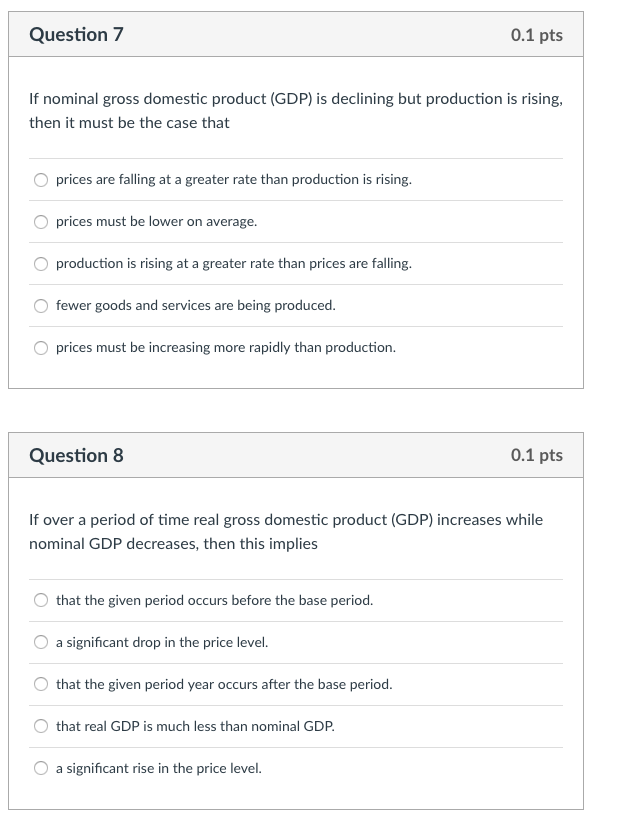Click answer text 'a significant drop in the price level.'
The width and height of the screenshot is (644, 830).
(x=162, y=642)
